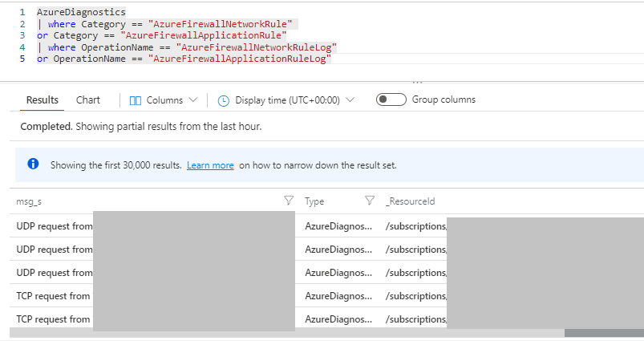The image size is (644, 341).
Task: Click filter icon on Type column
Action: click(x=370, y=201)
